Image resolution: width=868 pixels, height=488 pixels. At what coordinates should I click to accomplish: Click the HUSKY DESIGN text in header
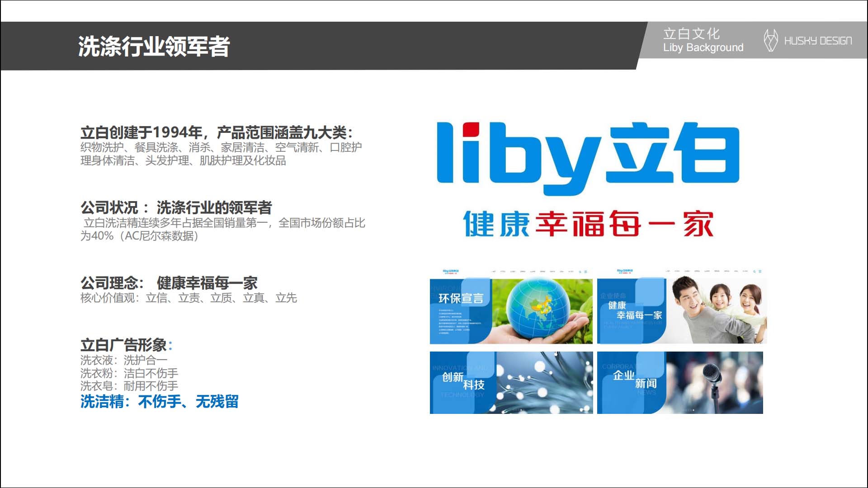click(x=817, y=41)
